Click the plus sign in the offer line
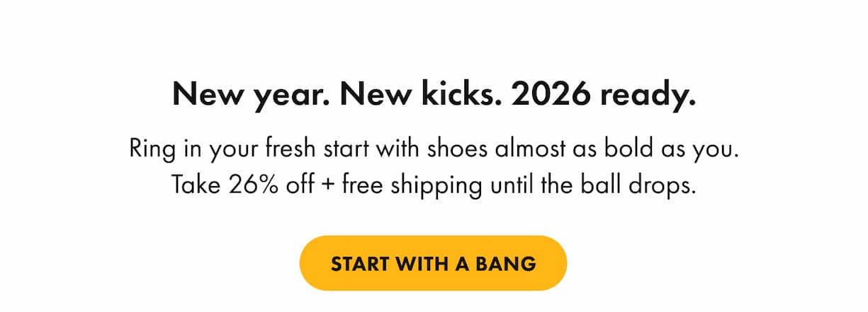 click(x=329, y=186)
